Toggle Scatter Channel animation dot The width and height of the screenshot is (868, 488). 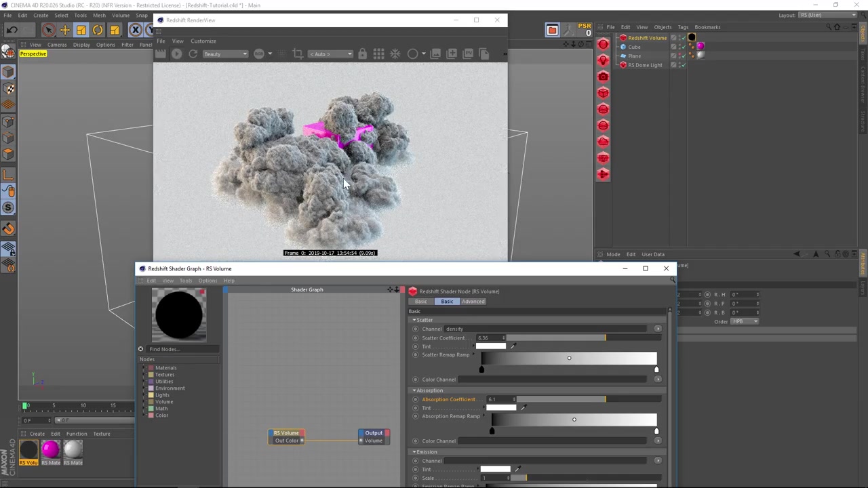click(x=416, y=329)
